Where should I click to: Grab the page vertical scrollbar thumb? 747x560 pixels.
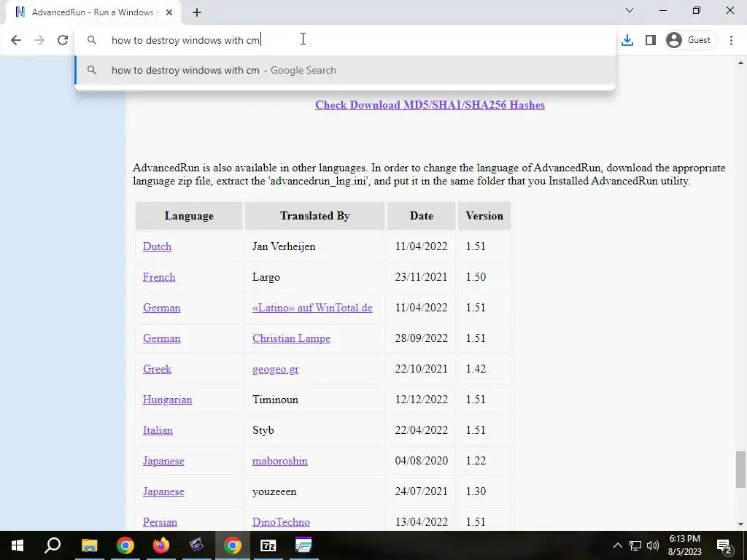740,470
